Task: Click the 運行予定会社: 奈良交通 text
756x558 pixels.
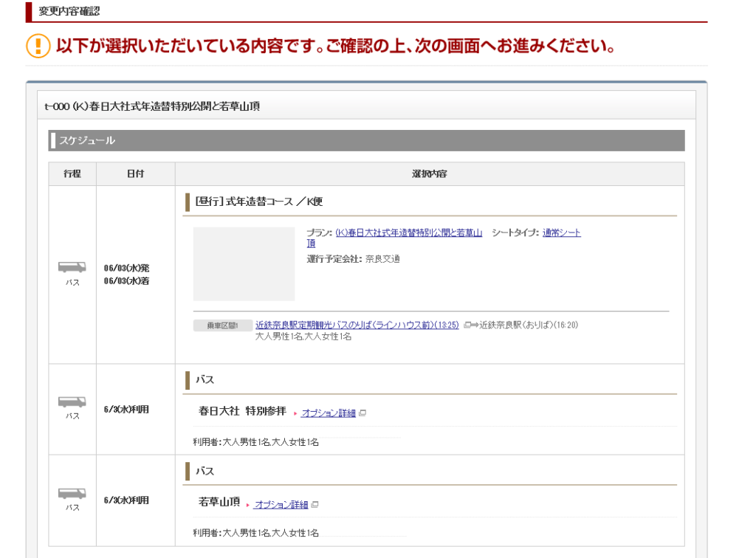Action: click(x=354, y=259)
